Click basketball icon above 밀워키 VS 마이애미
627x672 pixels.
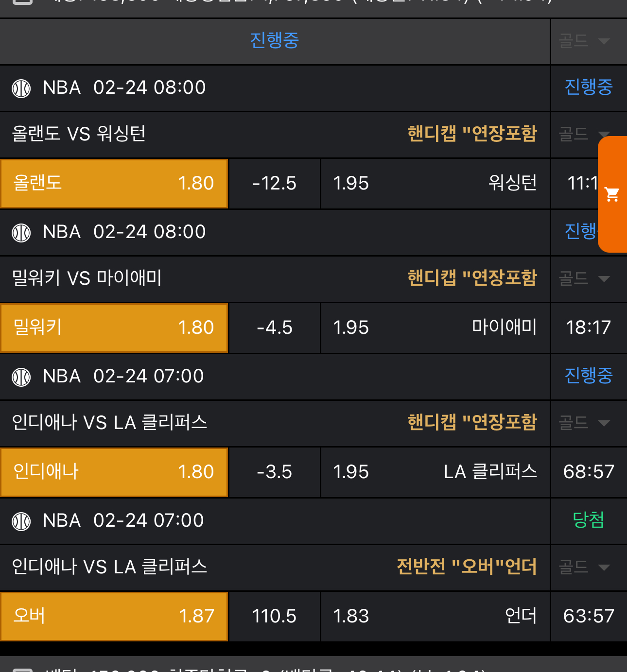click(21, 233)
